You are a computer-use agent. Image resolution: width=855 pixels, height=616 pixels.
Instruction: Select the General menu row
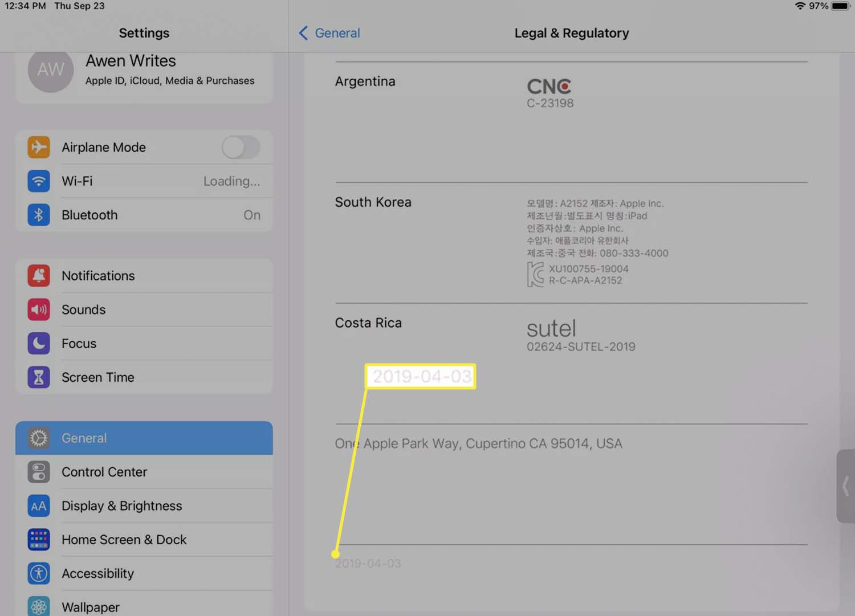[x=144, y=438]
